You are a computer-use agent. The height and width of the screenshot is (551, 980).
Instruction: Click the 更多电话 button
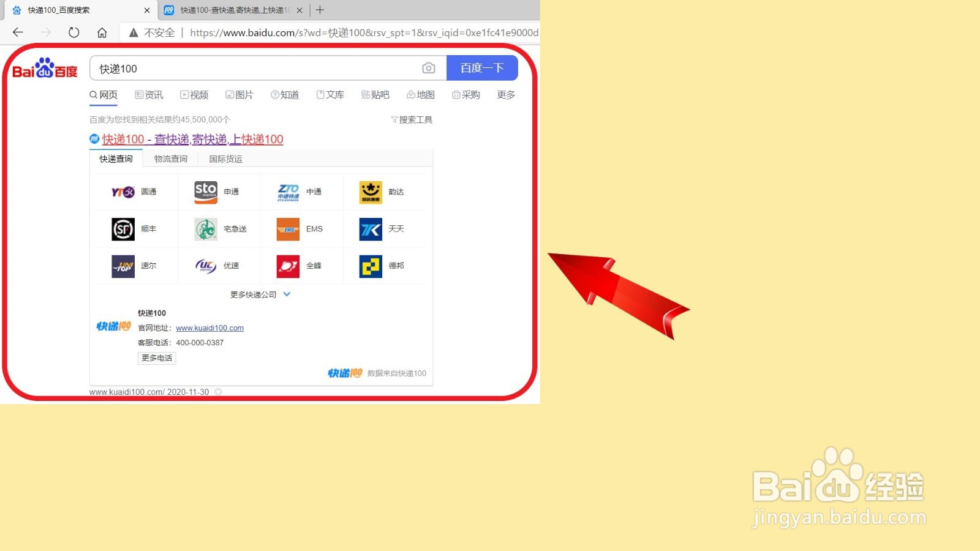pos(157,358)
